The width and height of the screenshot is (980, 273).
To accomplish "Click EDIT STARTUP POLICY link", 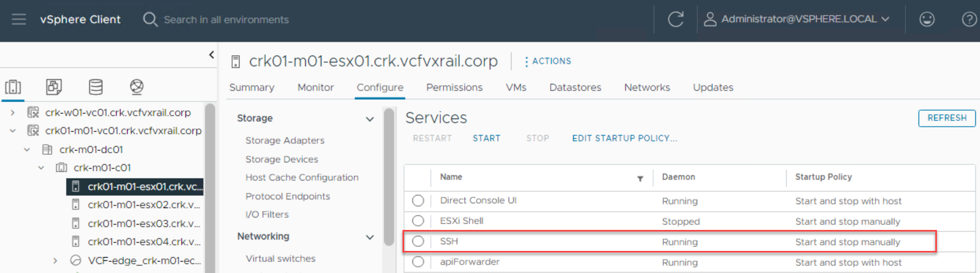I will [624, 138].
